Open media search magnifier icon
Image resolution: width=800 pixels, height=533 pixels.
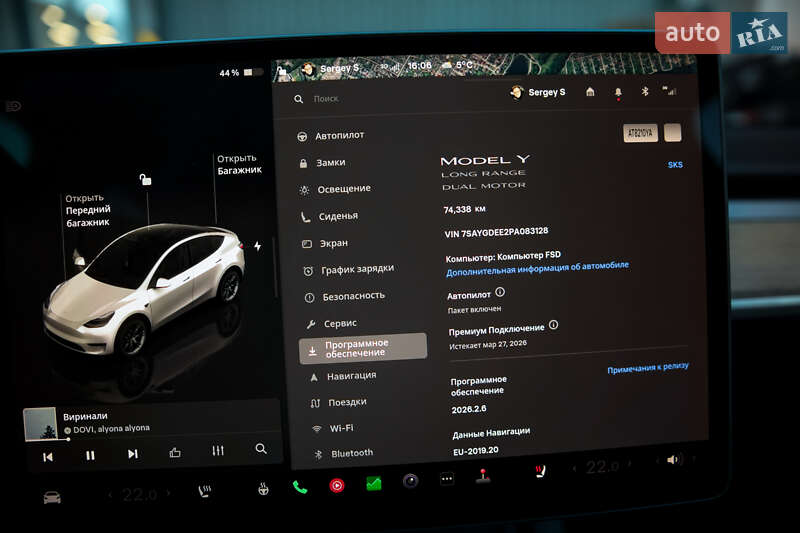pos(261,449)
